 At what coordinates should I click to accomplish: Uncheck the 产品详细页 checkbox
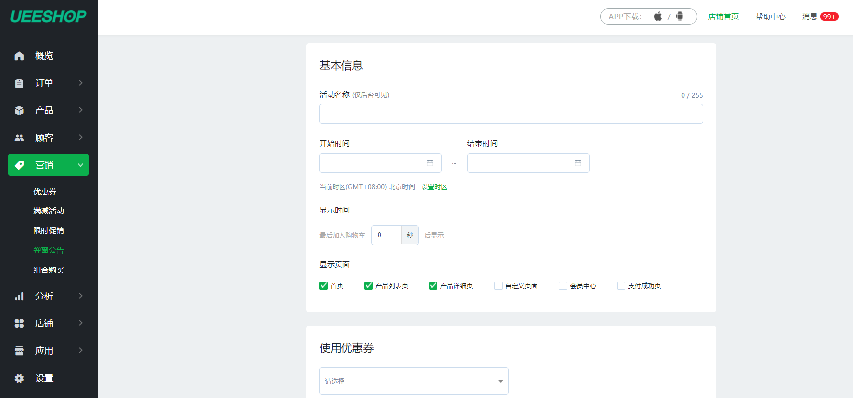[x=433, y=285]
